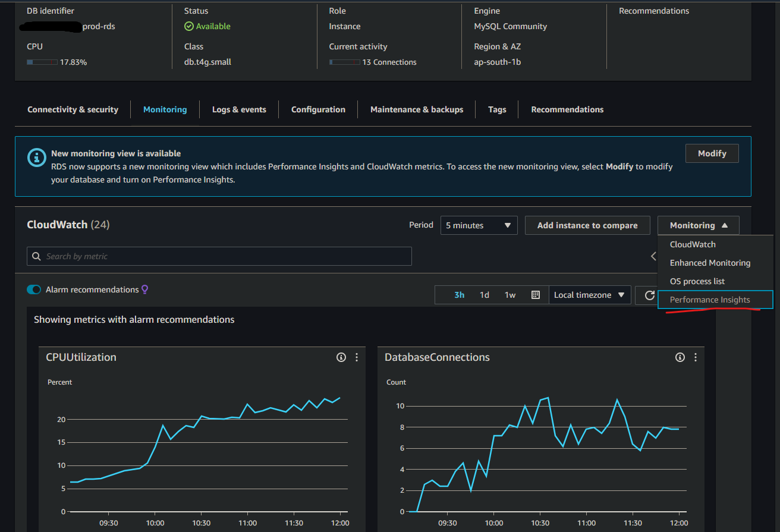
Task: Click the alarm recommendations lightbulb icon
Action: click(x=144, y=289)
